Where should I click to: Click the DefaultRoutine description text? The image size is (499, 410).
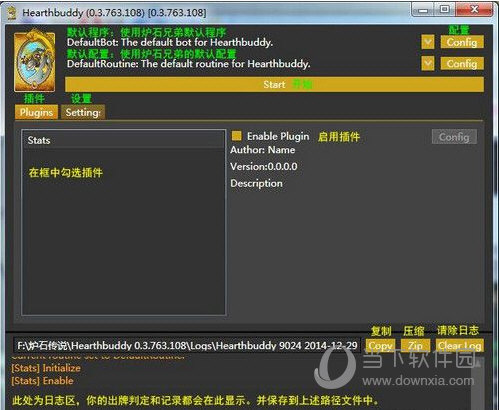point(189,63)
